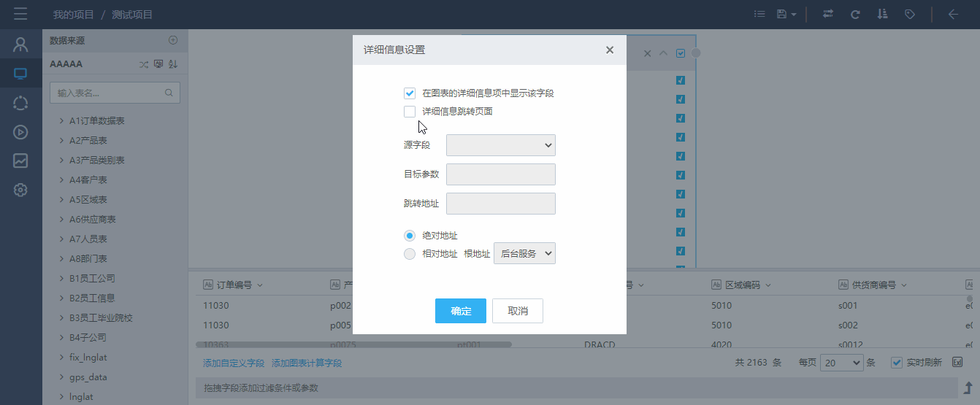980x405 pixels.
Task: Select the 相对地址 radio button
Action: tap(410, 254)
